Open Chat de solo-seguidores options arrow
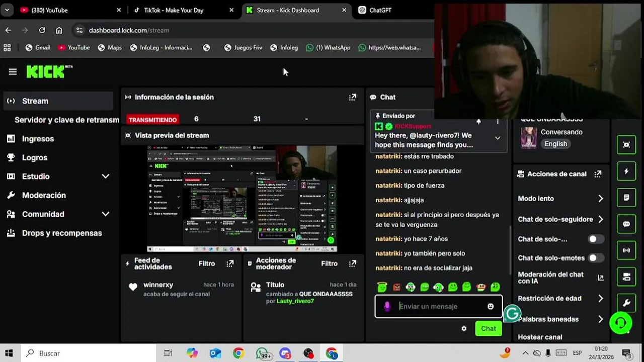This screenshot has height=362, width=644. (x=600, y=219)
